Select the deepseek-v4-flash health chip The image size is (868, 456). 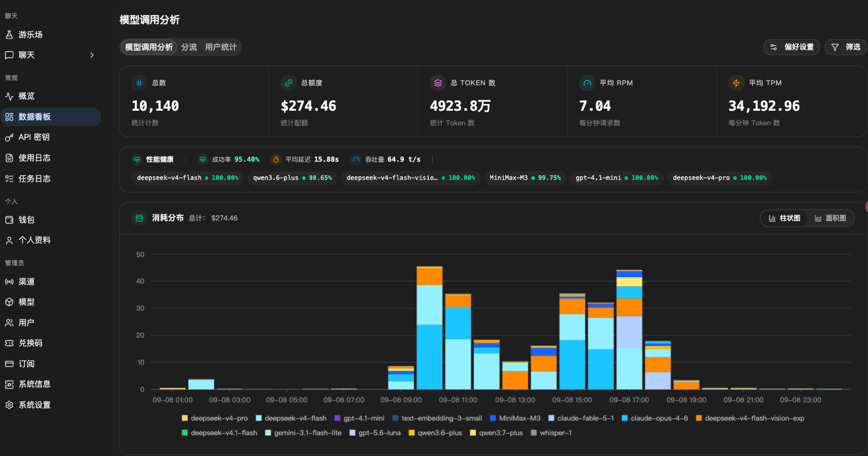[x=187, y=178]
